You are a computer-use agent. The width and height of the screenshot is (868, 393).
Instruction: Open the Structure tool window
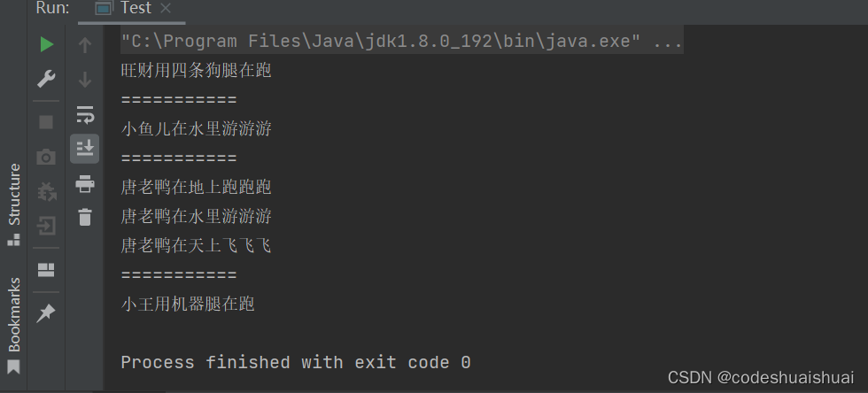[x=14, y=204]
